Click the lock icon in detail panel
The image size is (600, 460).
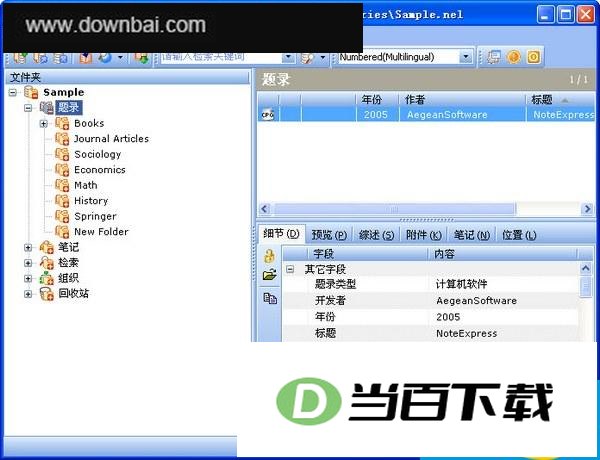pyautogui.click(x=269, y=256)
